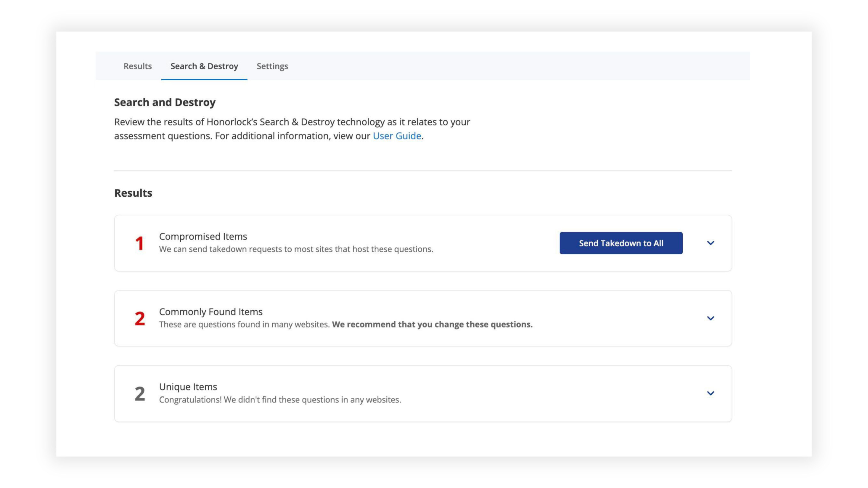Click the User Guide link
Screen dimensions: 868x488
397,136
